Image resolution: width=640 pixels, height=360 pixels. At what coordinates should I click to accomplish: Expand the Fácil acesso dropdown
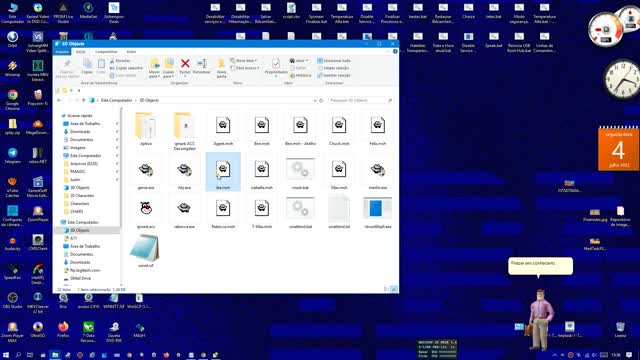point(245,68)
